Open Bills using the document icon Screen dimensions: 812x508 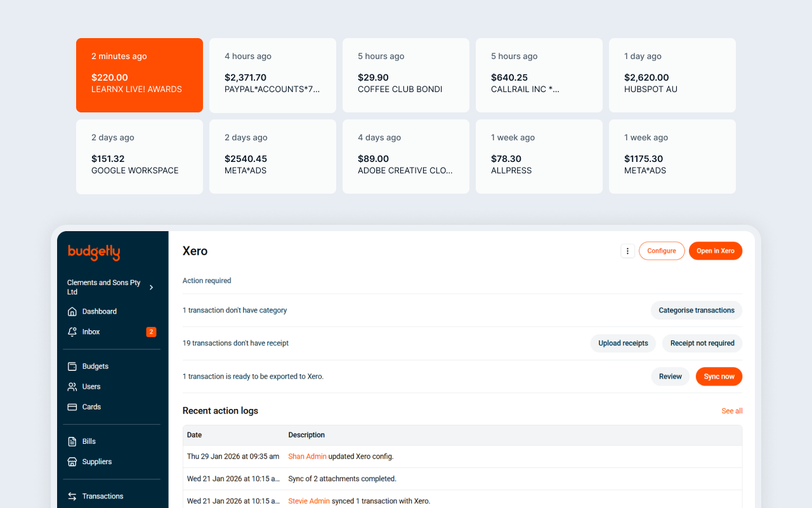[x=72, y=441]
